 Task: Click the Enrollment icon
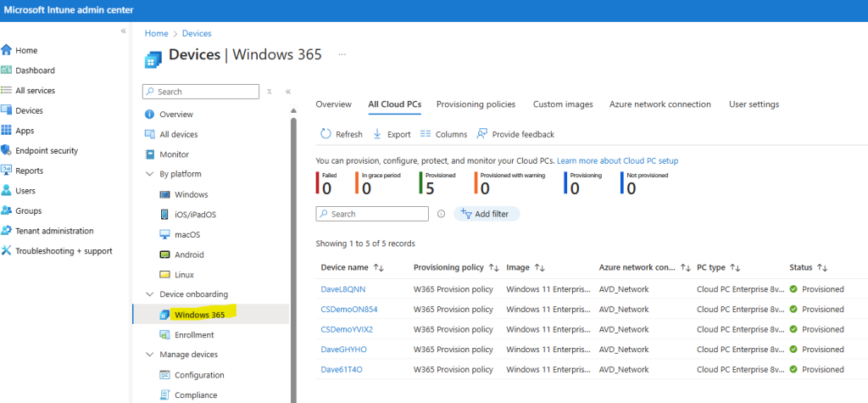click(x=164, y=335)
